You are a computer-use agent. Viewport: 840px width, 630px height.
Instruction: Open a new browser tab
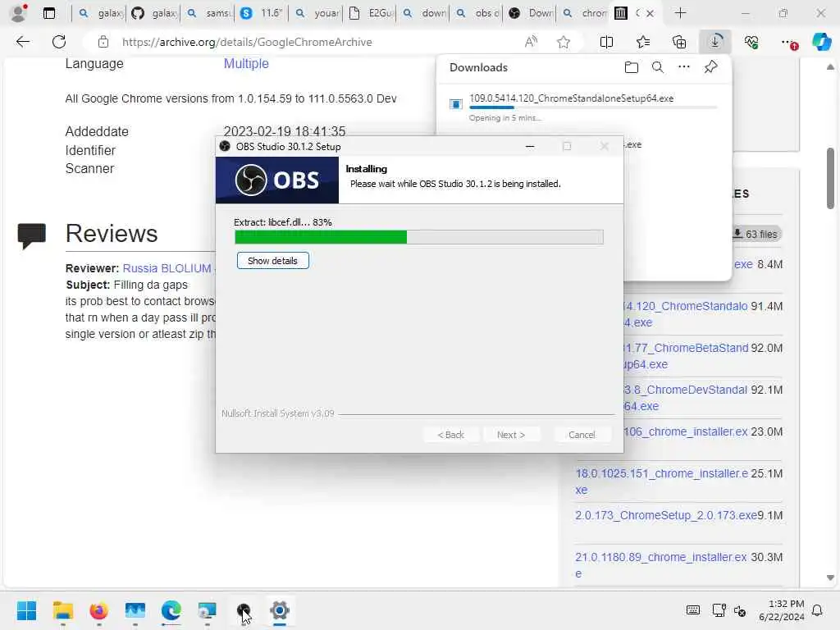pyautogui.click(x=680, y=13)
